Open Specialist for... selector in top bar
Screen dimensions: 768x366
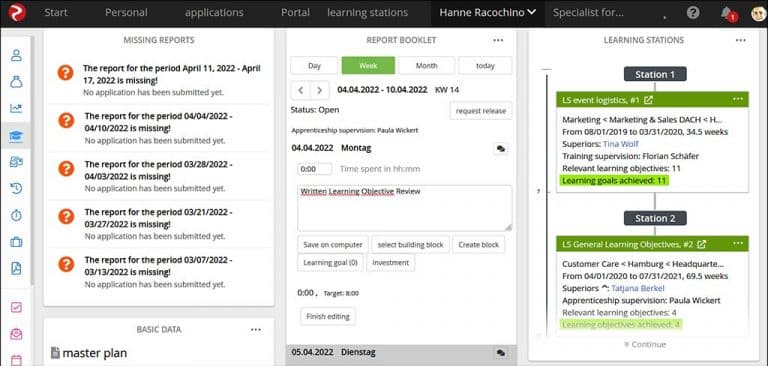coord(588,13)
